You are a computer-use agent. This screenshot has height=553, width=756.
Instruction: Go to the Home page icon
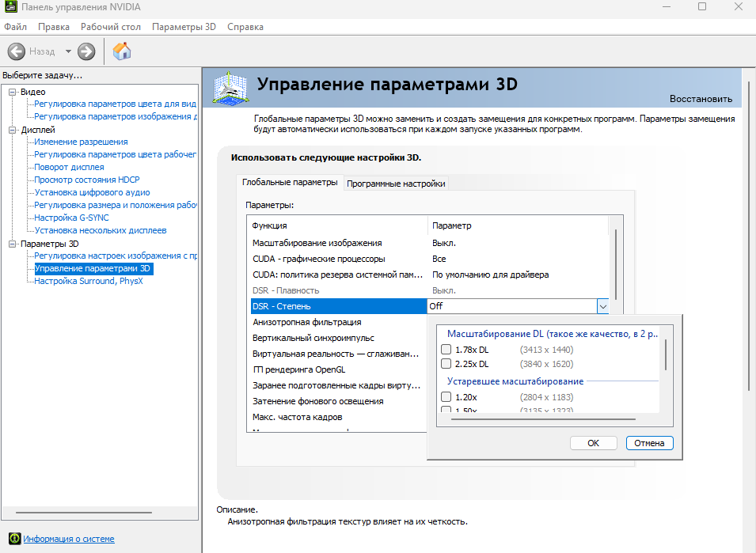[122, 51]
